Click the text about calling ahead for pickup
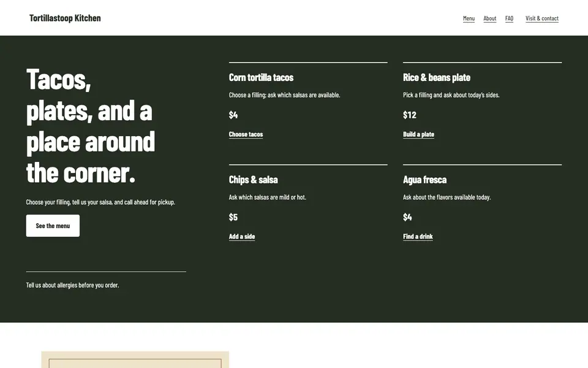Image resolution: width=588 pixels, height=368 pixels. tap(100, 202)
